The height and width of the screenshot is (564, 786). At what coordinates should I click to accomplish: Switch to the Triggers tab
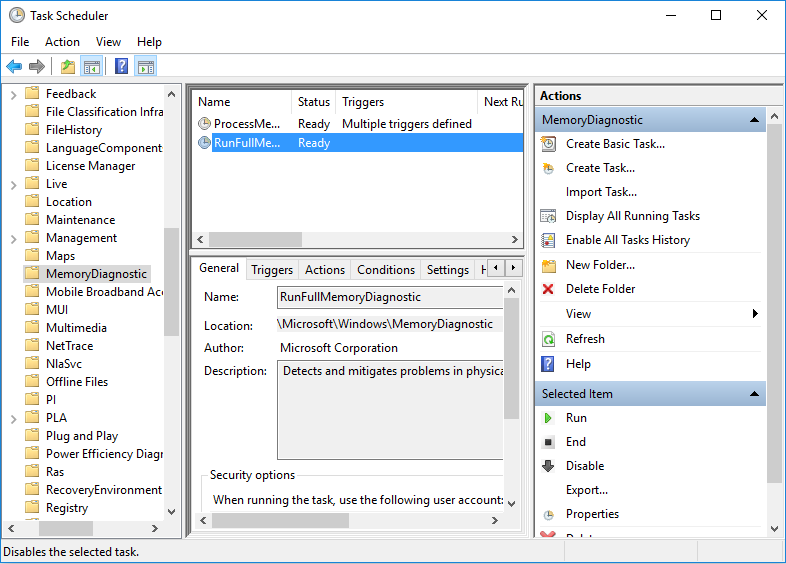[x=272, y=270]
